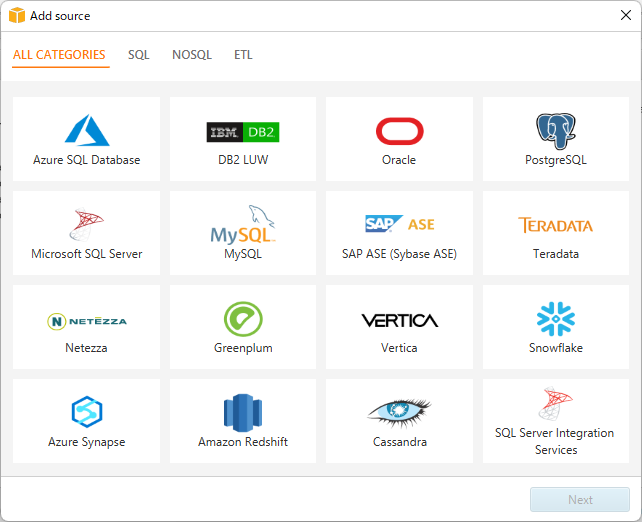642x522 pixels.
Task: Select the Netezza source logo
Action: [x=87, y=321]
